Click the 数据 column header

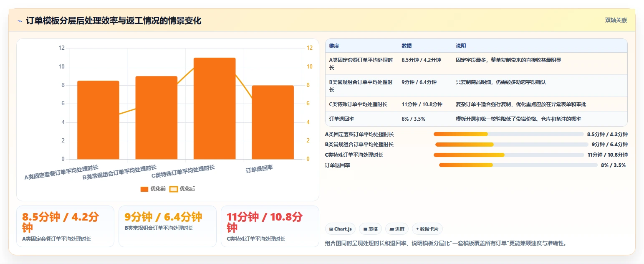[x=407, y=46]
